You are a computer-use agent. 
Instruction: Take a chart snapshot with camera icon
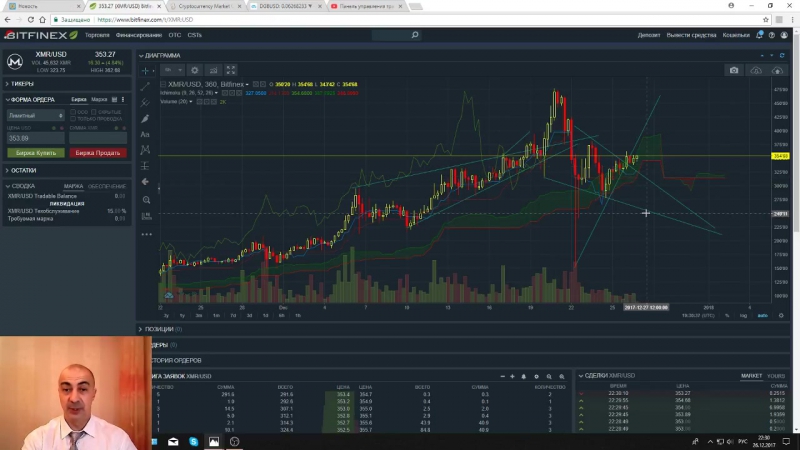(734, 70)
